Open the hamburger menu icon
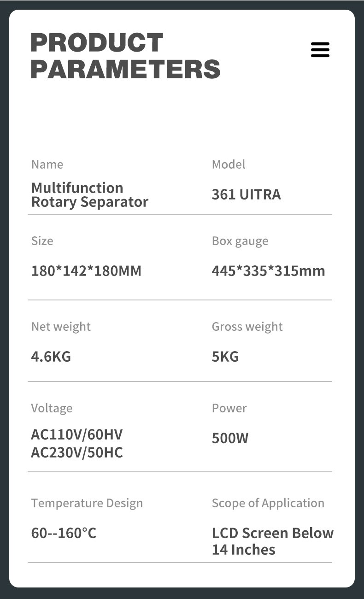364x599 pixels. pyautogui.click(x=320, y=50)
